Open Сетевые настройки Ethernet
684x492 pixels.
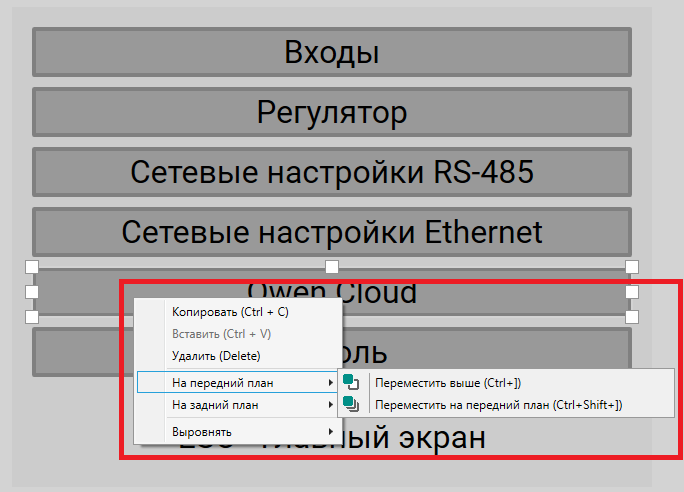pos(331,232)
